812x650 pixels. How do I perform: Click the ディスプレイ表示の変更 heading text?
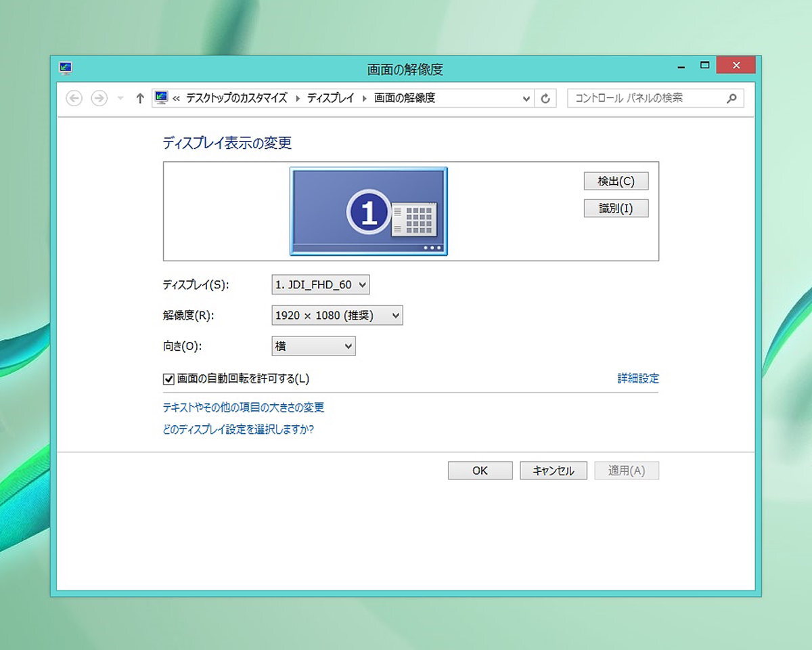(x=227, y=143)
